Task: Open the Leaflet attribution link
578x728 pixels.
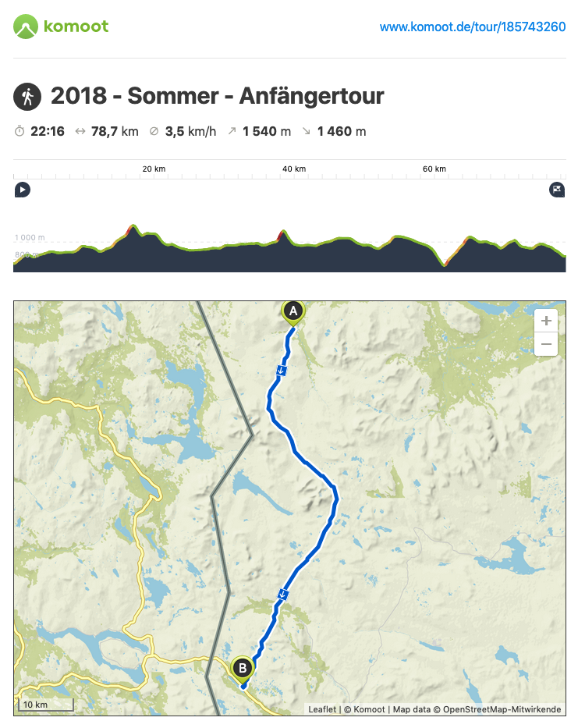Action: click(x=322, y=709)
